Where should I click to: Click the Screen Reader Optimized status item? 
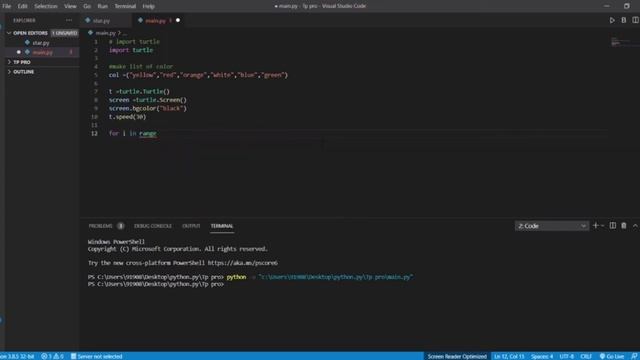click(x=457, y=356)
